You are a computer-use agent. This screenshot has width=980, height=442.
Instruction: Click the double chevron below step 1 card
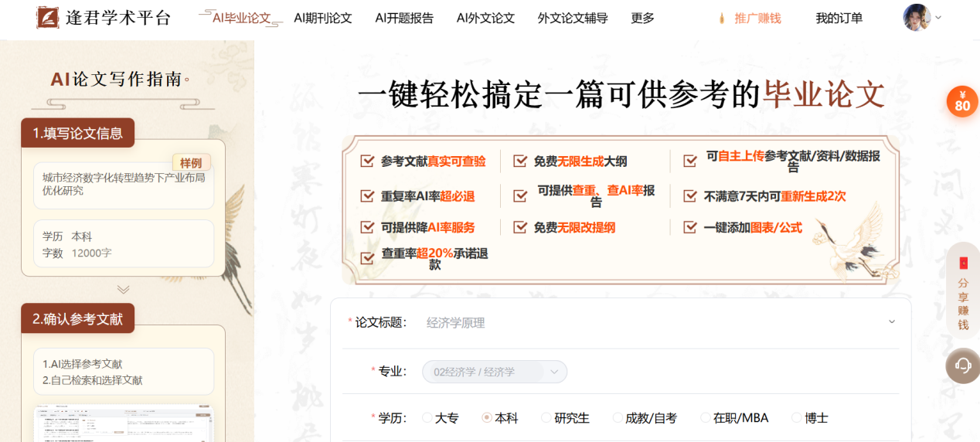tap(123, 289)
